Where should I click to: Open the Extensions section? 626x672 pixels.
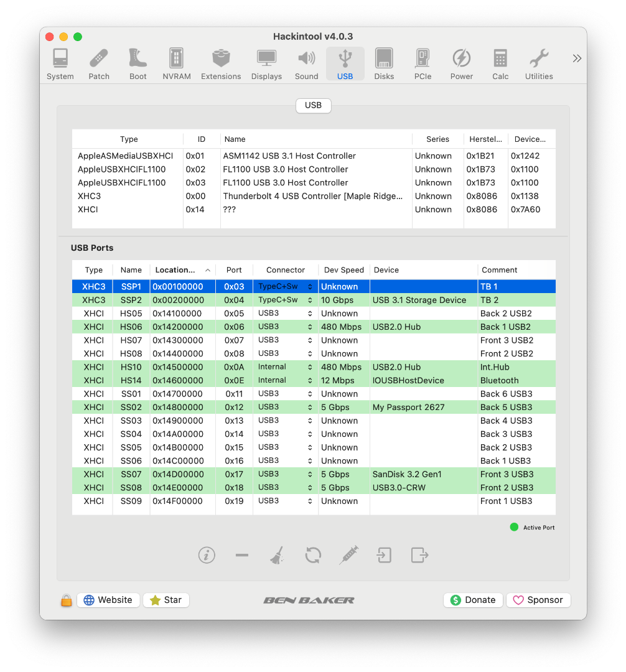click(x=221, y=64)
